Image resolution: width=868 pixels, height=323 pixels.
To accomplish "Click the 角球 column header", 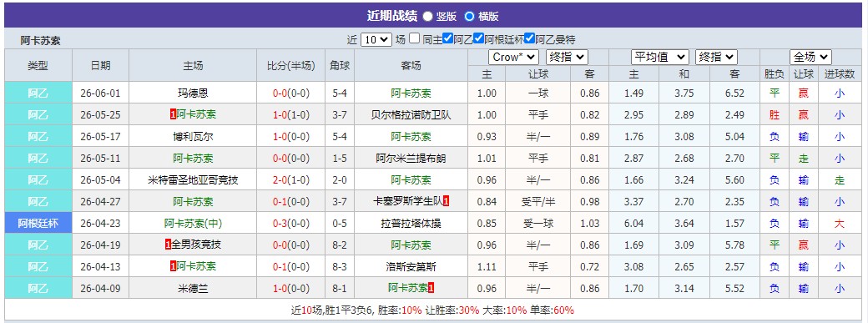I will 340,65.
